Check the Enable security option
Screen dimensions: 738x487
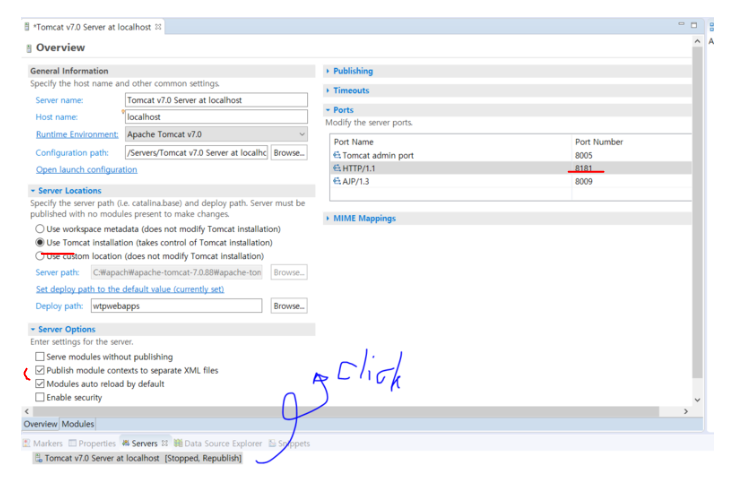tap(40, 398)
